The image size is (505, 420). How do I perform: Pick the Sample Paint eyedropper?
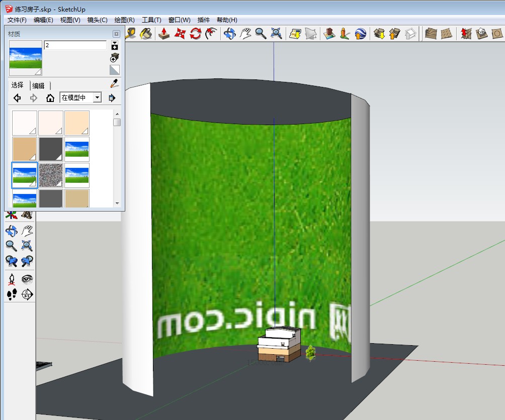[114, 83]
